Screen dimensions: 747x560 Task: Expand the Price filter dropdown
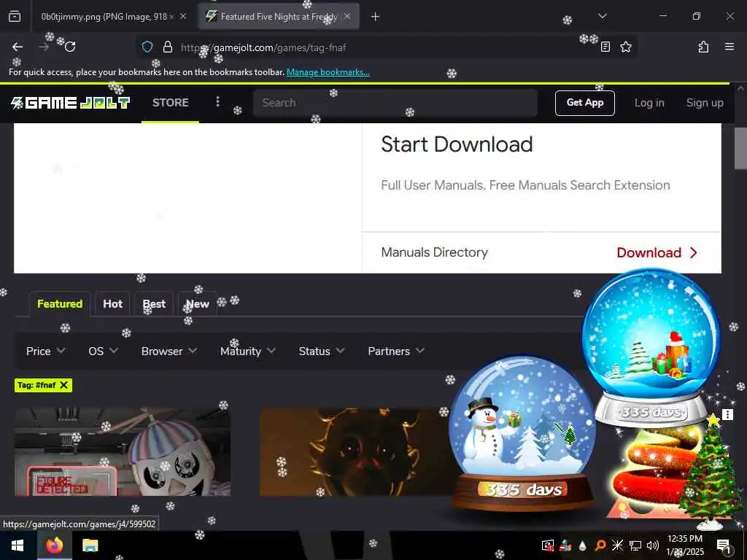[x=45, y=351]
